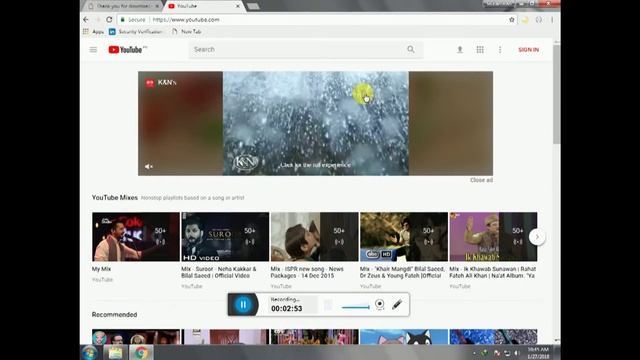This screenshot has width=640, height=360.
Task: Open the first Recommended video thumbnail
Action: point(136,337)
